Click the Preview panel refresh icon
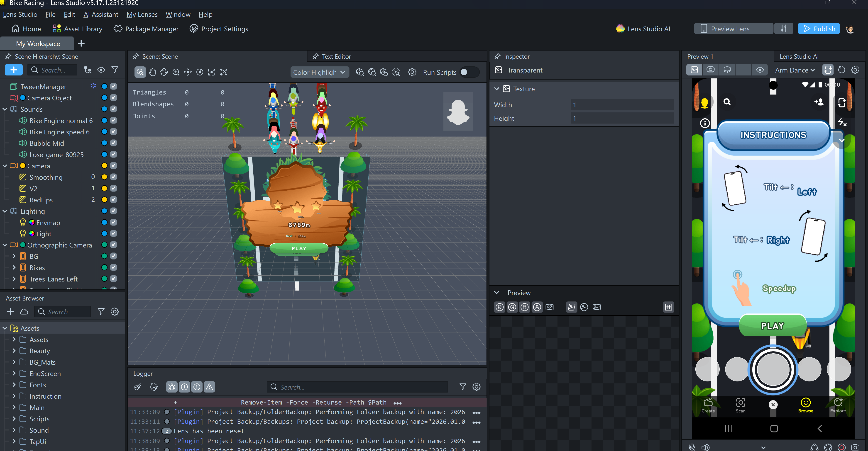 pyautogui.click(x=841, y=70)
